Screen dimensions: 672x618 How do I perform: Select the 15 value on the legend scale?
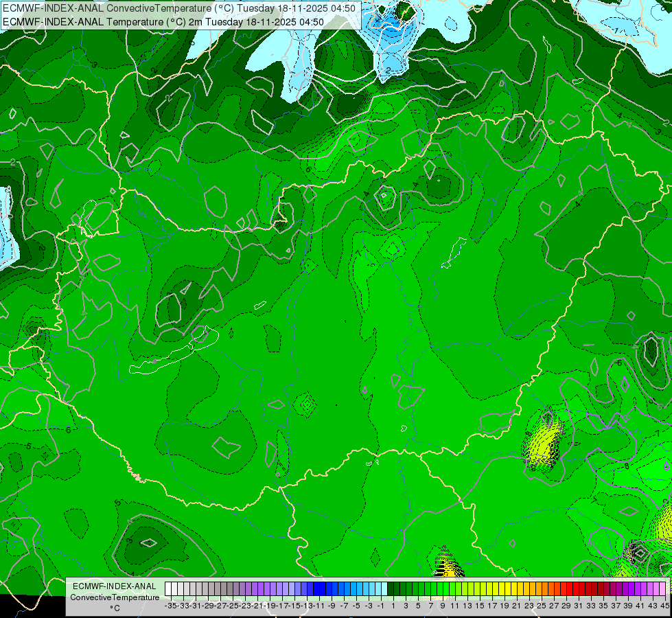(x=480, y=606)
